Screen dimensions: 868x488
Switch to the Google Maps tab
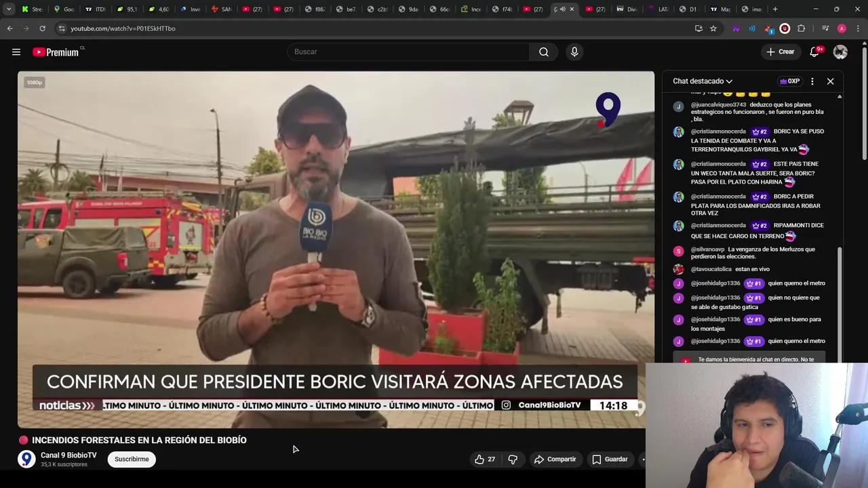[x=64, y=9]
